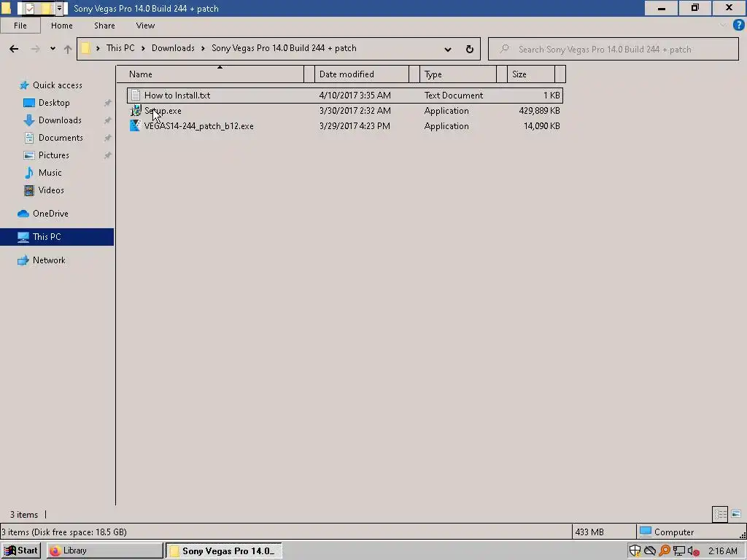
Task: Select OneDrive in the navigation pane
Action: click(50, 214)
